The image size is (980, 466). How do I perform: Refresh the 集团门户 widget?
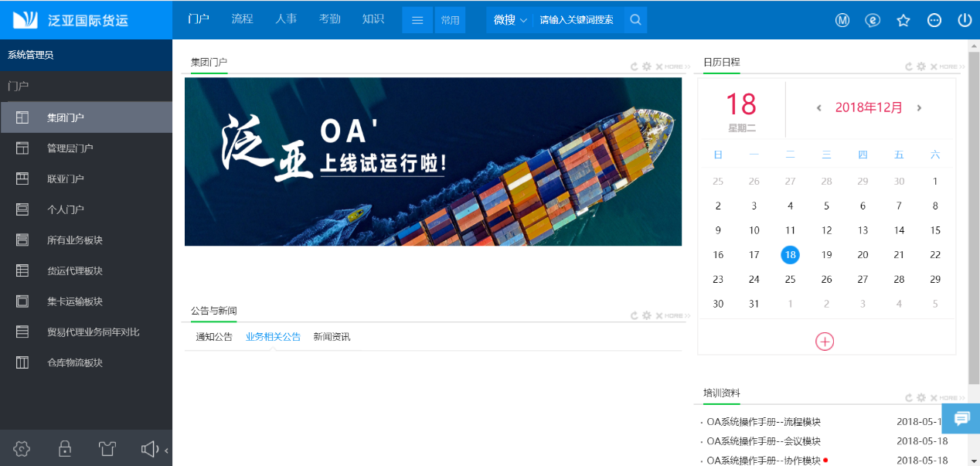coord(635,66)
